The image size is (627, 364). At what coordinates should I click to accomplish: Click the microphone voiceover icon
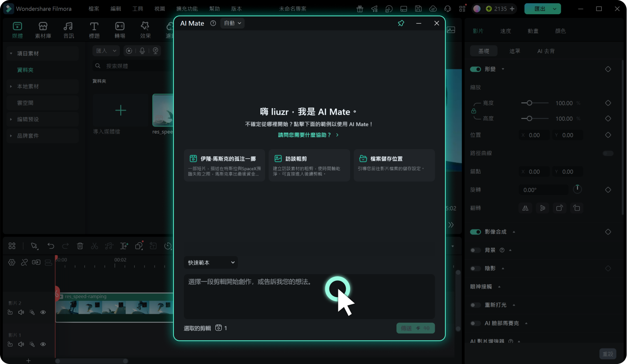point(142,51)
